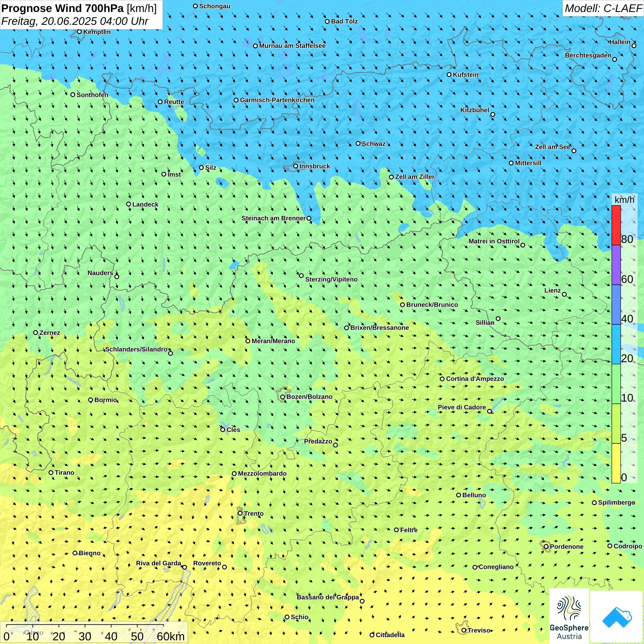Viewport: 644px width, 644px height.
Task: Click the Innsbruck city marker
Action: 296,166
